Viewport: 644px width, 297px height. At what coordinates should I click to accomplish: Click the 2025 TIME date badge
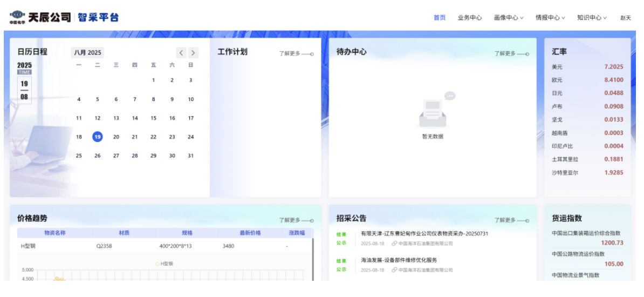24,68
